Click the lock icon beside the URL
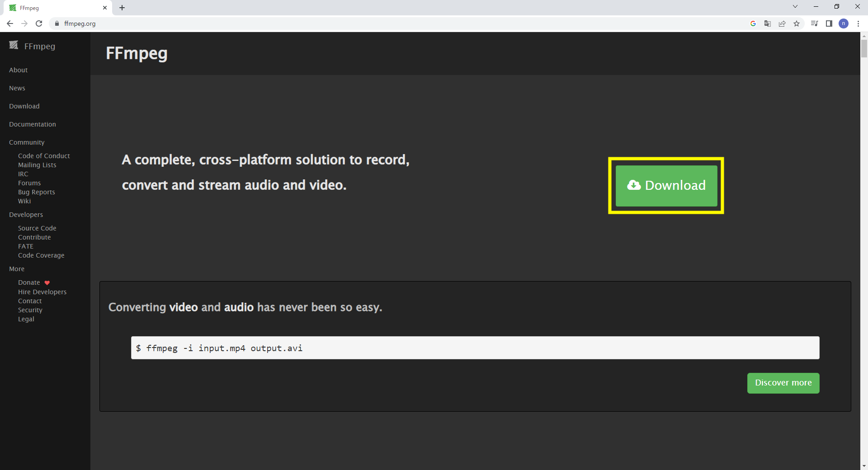The width and height of the screenshot is (868, 470). point(57,23)
